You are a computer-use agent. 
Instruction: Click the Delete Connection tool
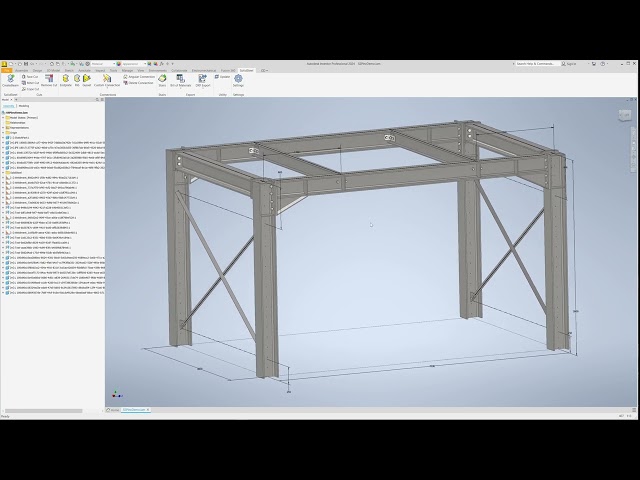[138, 83]
